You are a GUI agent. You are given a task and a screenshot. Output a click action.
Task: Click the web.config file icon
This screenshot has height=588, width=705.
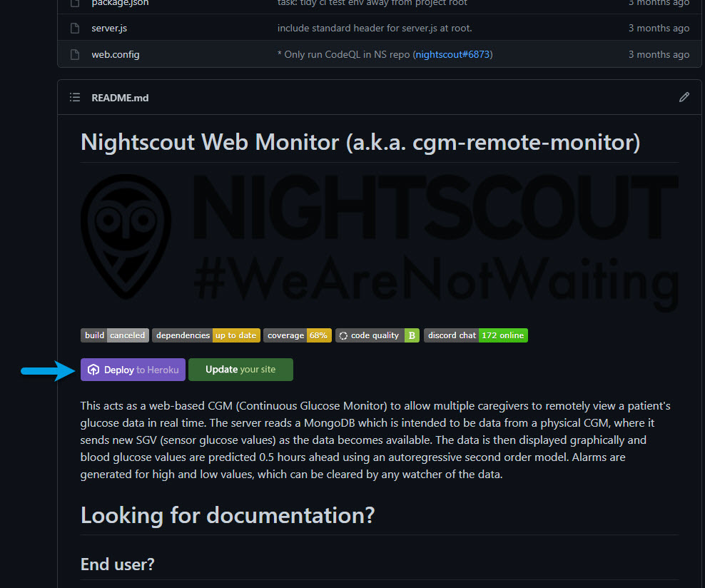[x=75, y=54]
